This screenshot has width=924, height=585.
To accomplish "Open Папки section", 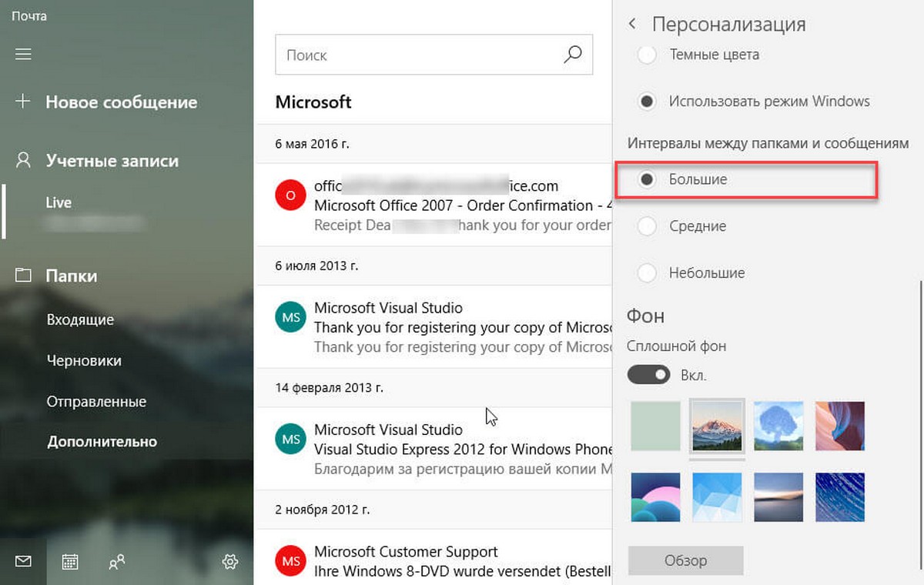I will [x=71, y=276].
